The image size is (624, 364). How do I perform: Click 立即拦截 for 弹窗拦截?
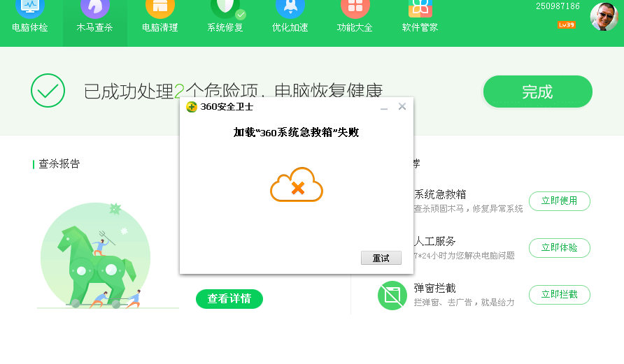[x=559, y=294]
